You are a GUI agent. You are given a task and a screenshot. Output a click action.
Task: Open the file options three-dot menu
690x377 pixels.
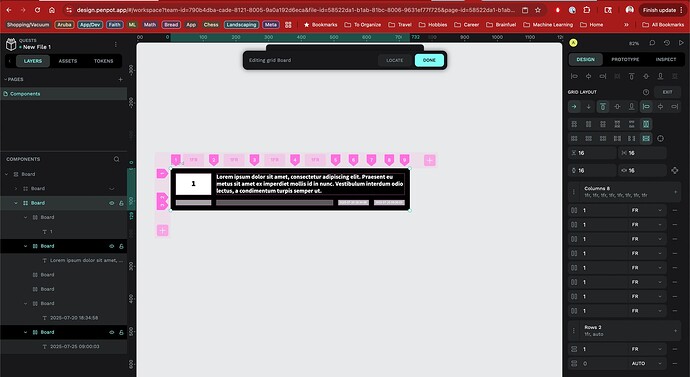[116, 44]
